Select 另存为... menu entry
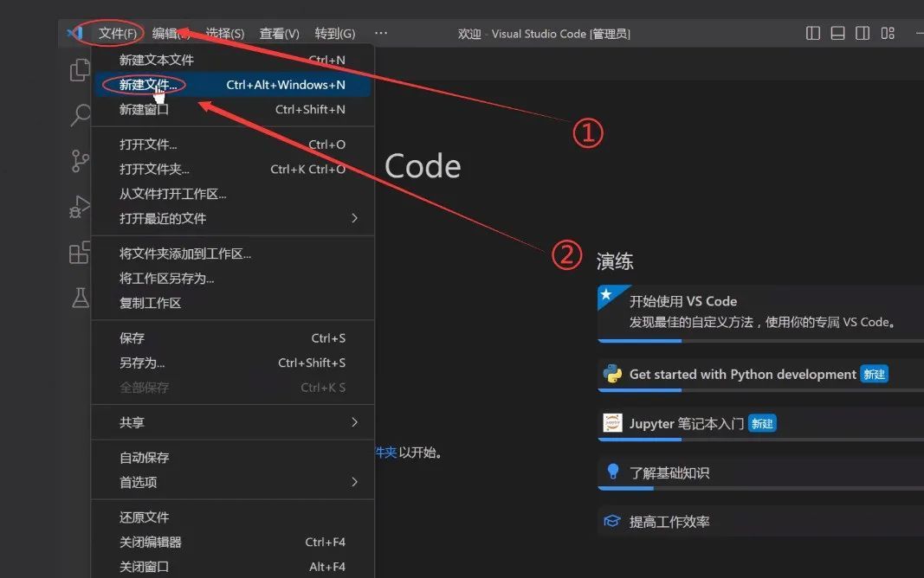Image resolution: width=924 pixels, height=578 pixels. (x=233, y=363)
